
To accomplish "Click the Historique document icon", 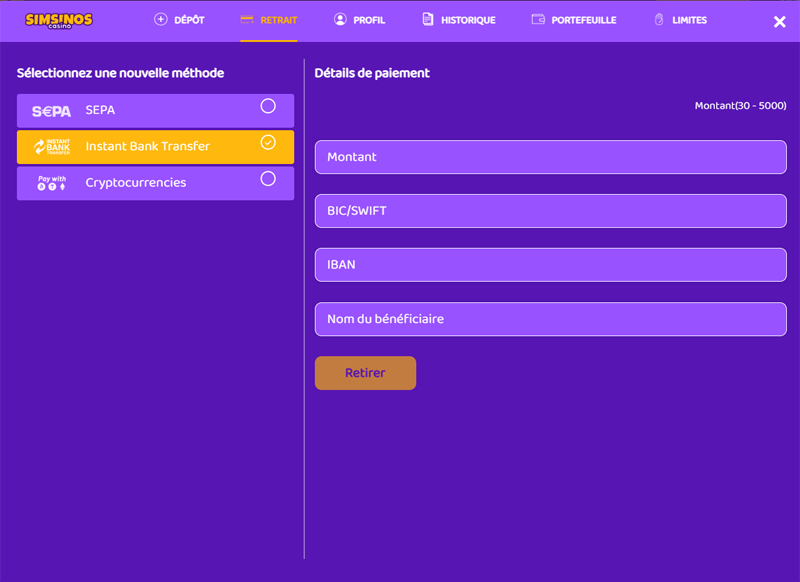I will point(428,20).
